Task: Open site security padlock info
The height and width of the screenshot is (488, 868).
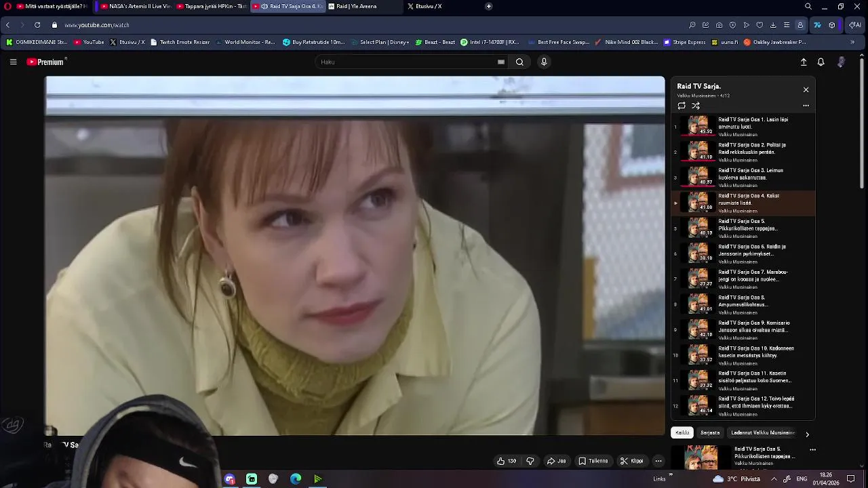Action: pyautogui.click(x=55, y=25)
